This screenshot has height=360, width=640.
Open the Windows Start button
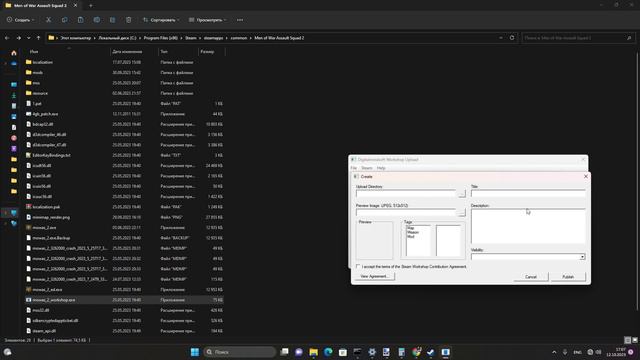(x=195, y=352)
